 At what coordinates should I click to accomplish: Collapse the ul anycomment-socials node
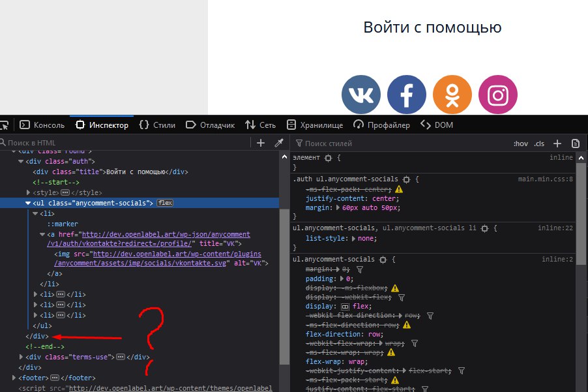28,203
